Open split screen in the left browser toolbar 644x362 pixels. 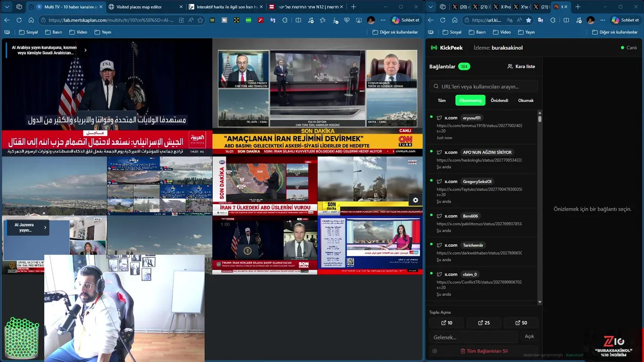tap(298, 20)
